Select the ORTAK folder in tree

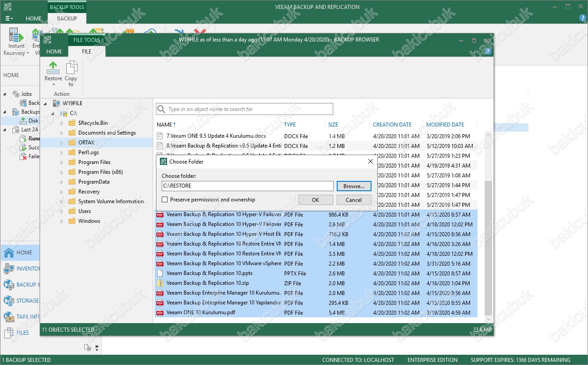pyautogui.click(x=86, y=143)
